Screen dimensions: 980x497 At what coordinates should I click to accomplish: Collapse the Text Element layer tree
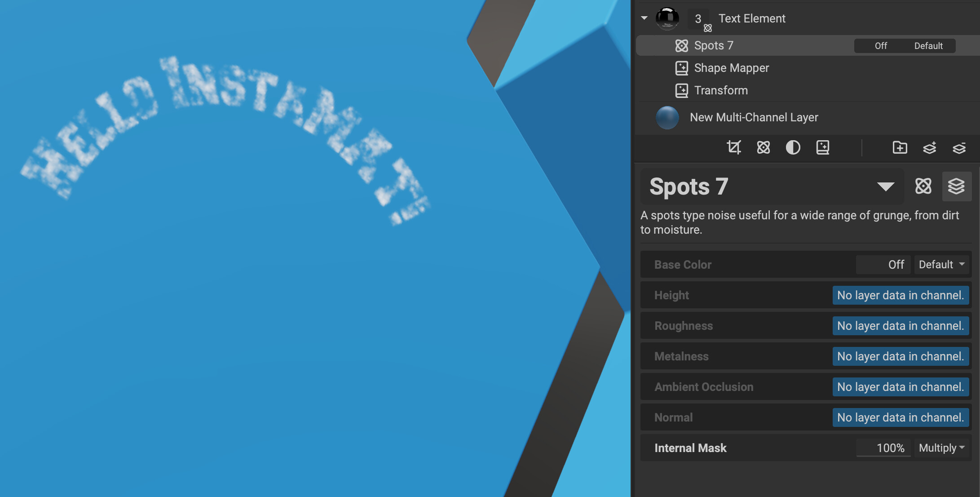pos(644,18)
